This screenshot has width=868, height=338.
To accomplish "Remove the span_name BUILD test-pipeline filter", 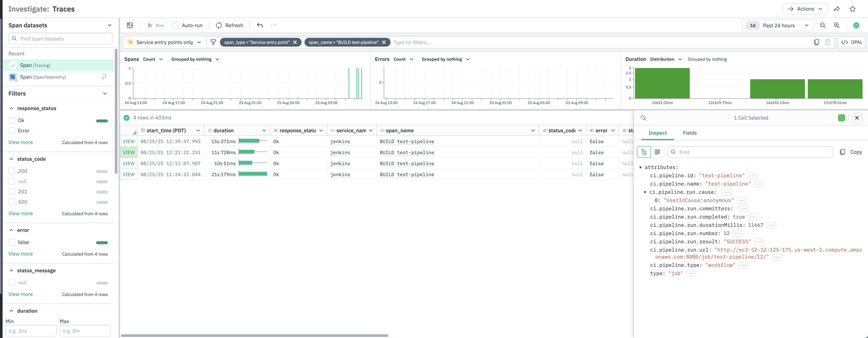I will 384,42.
